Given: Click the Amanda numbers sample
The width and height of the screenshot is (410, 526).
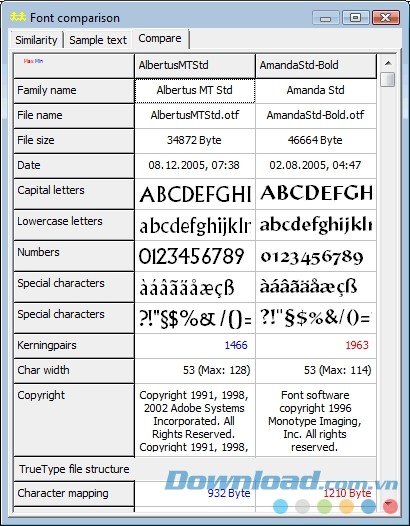Looking at the screenshot, I should (x=316, y=256).
